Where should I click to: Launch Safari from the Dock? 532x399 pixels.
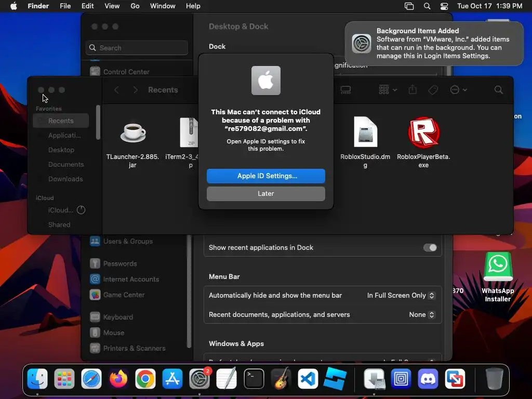(91, 378)
